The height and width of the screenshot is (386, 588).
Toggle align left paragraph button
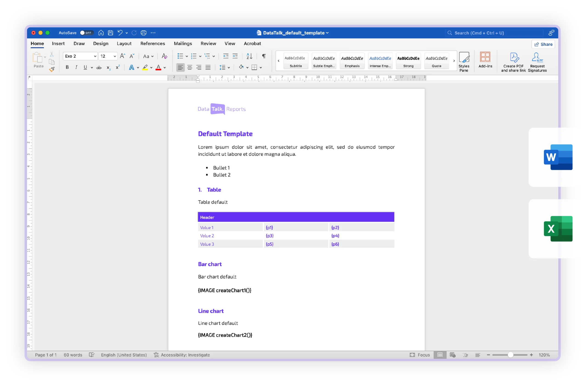click(180, 67)
